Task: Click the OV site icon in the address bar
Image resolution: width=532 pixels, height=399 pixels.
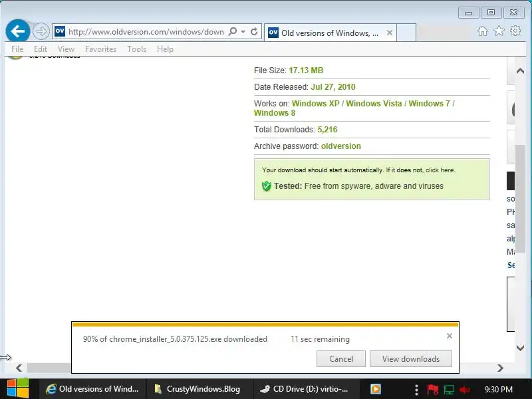Action: click(x=60, y=31)
